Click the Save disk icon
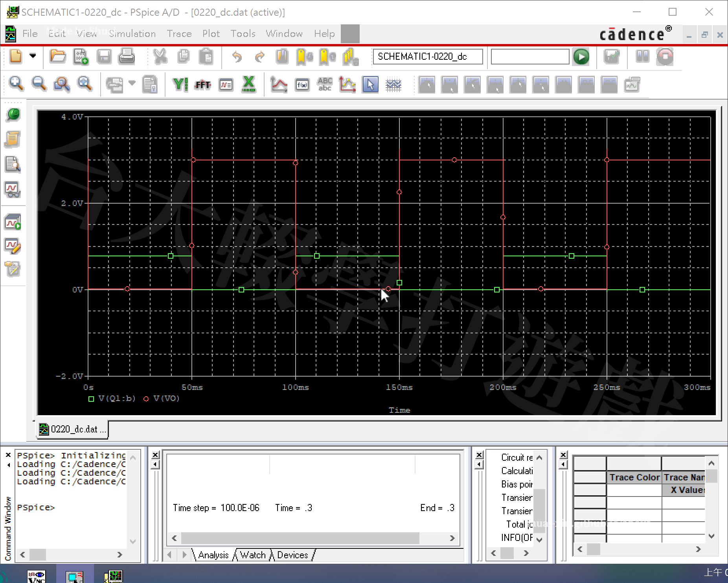The image size is (728, 583). pos(104,56)
